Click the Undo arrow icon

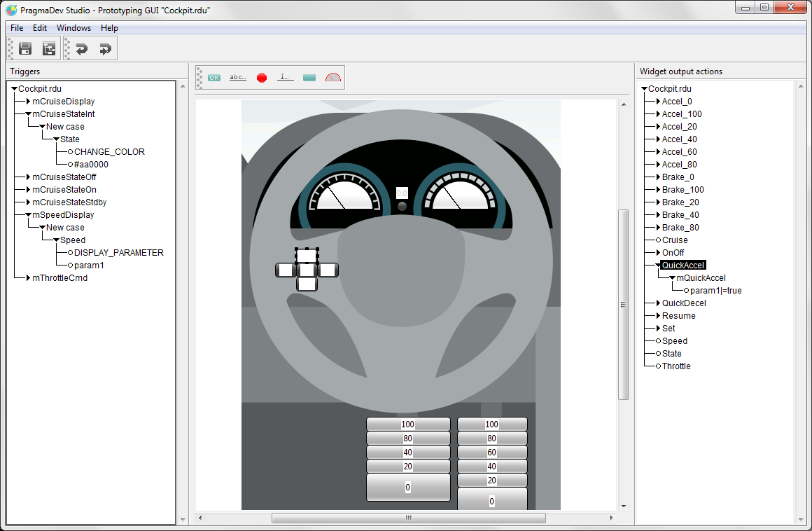[82, 48]
